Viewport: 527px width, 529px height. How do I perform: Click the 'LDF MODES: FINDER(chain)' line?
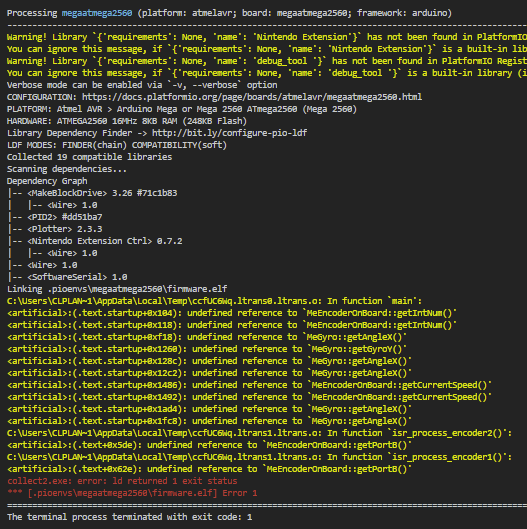pos(117,145)
